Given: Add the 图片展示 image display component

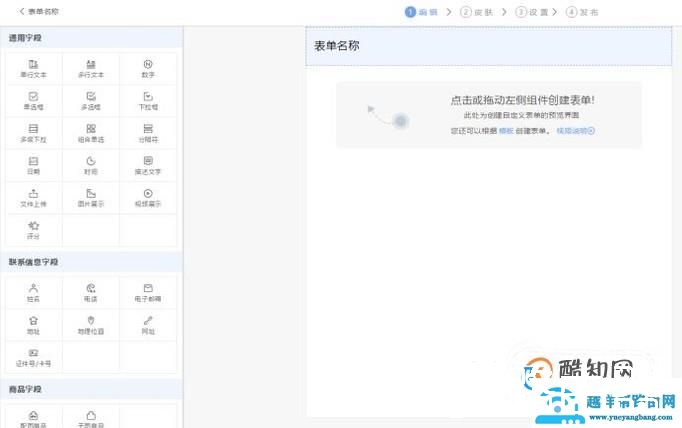Looking at the screenshot, I should (90, 198).
